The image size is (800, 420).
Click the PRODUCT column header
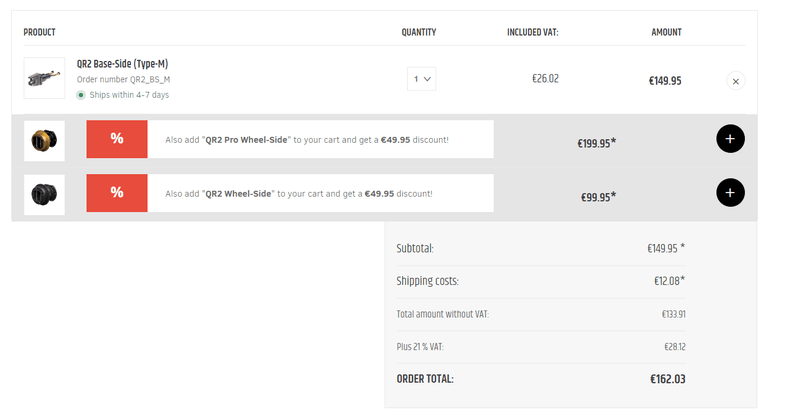click(39, 32)
